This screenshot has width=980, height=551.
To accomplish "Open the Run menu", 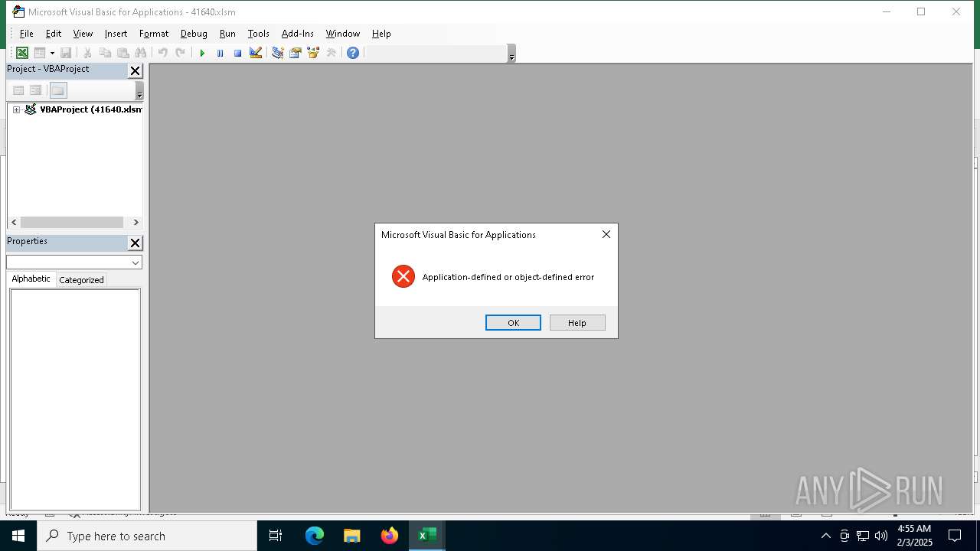I will (227, 34).
